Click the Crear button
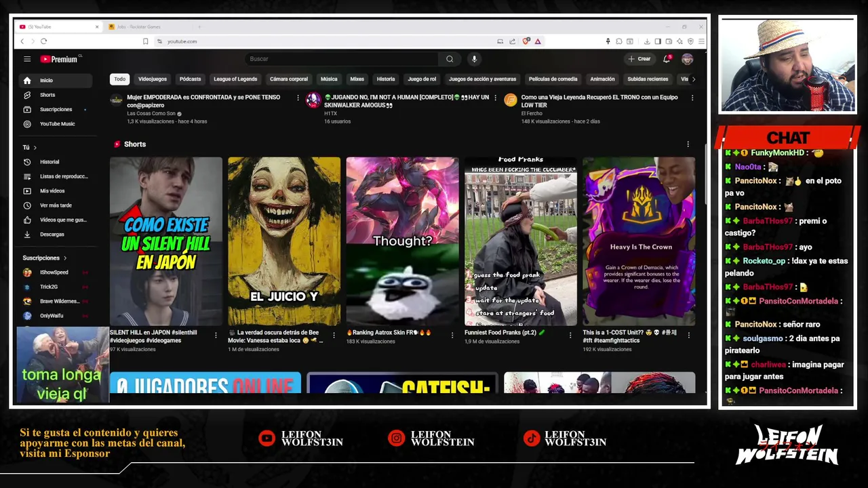The width and height of the screenshot is (868, 488). 639,59
